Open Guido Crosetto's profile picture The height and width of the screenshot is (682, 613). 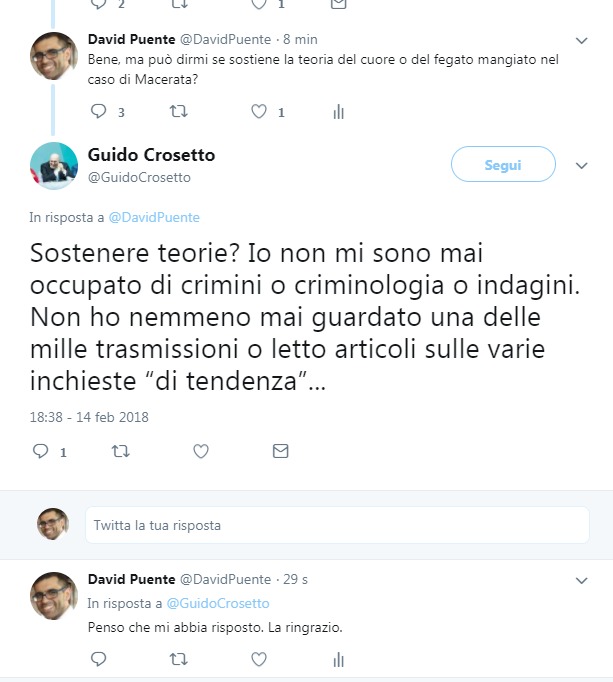pos(54,166)
